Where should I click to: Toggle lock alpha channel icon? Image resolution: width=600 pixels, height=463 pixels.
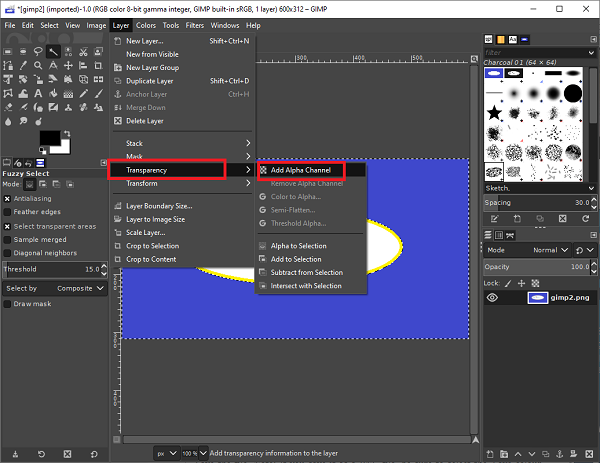click(x=535, y=283)
